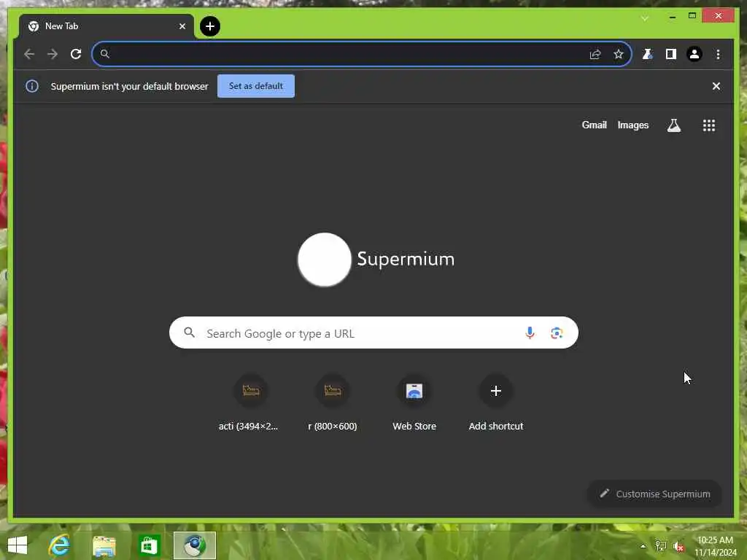Open the Windows Start button
Viewport: 747px width, 560px height.
coord(18,545)
